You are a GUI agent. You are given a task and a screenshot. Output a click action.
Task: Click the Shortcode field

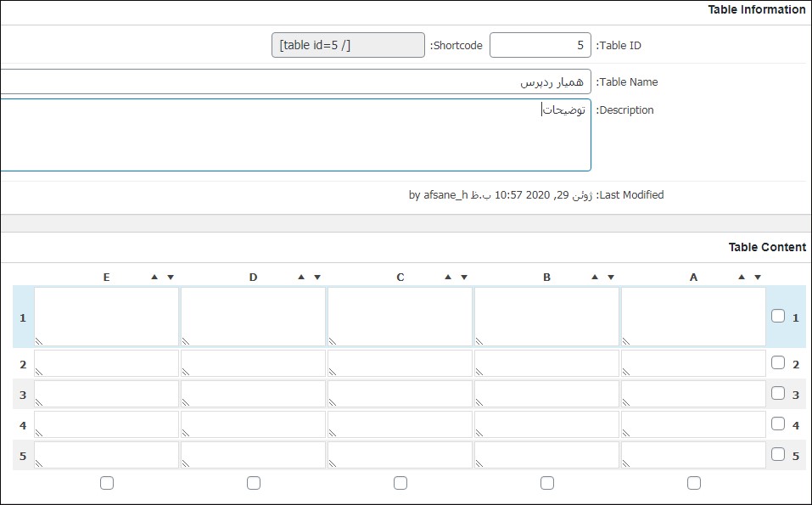tap(348, 45)
